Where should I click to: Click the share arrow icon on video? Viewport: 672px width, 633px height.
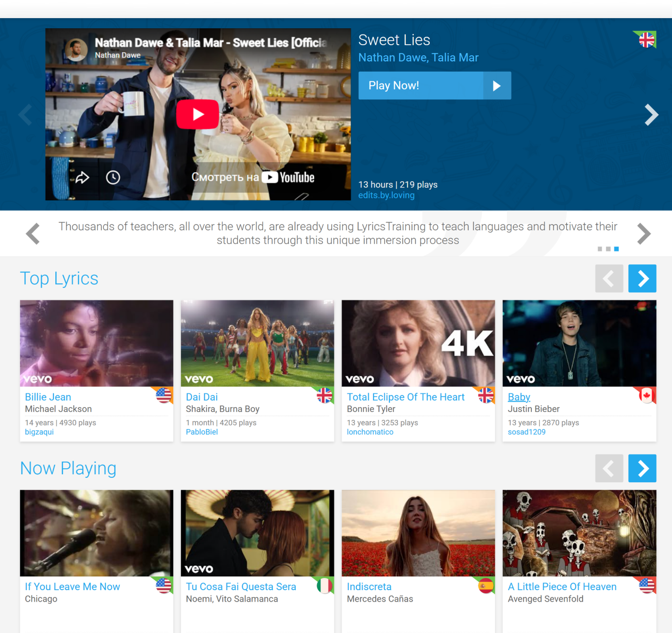(82, 178)
